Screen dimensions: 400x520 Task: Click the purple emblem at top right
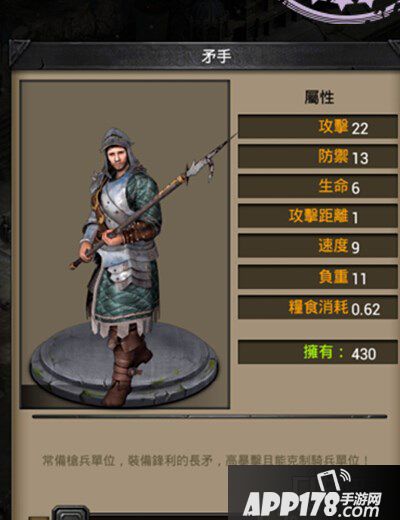point(340,10)
